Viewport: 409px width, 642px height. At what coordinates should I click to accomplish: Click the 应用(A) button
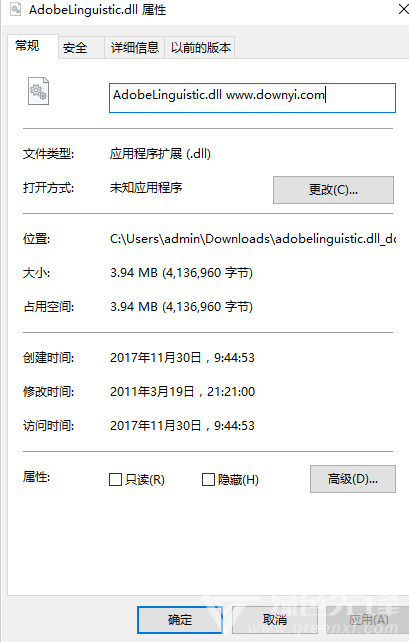[x=369, y=620]
